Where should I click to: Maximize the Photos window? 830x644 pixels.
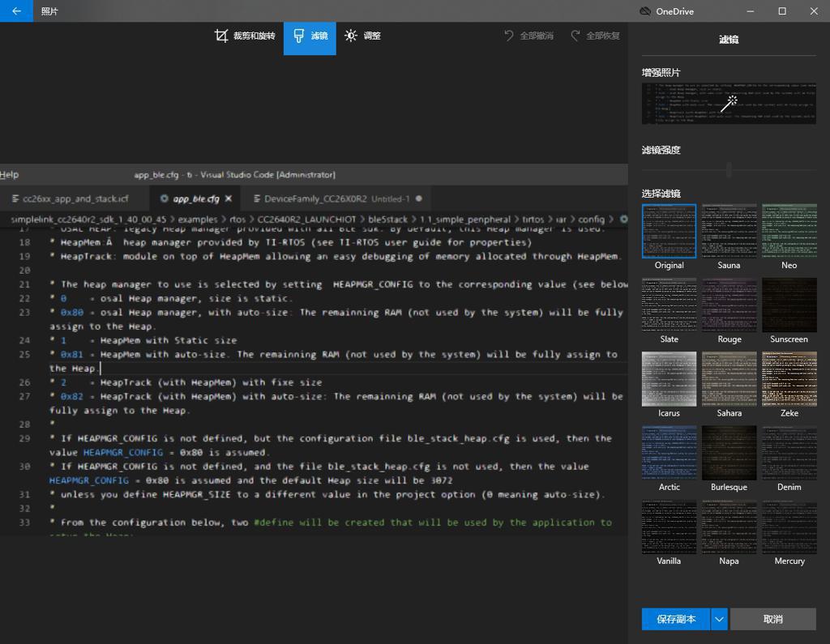(782, 11)
